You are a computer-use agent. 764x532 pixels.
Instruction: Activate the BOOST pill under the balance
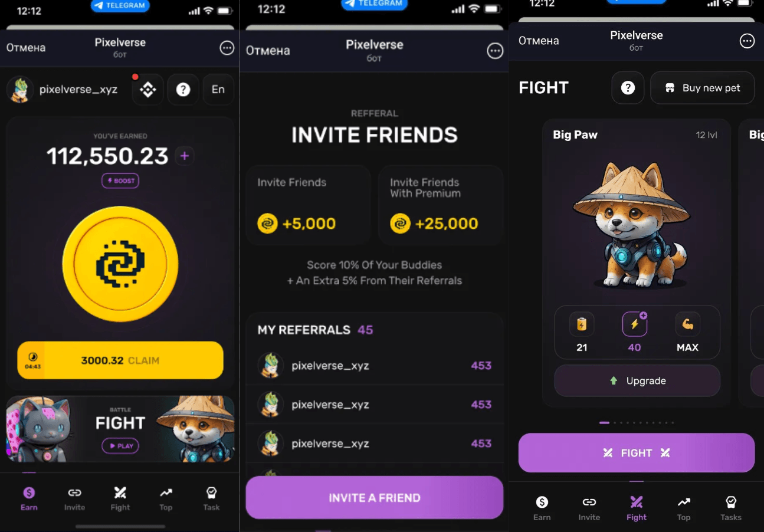point(120,180)
